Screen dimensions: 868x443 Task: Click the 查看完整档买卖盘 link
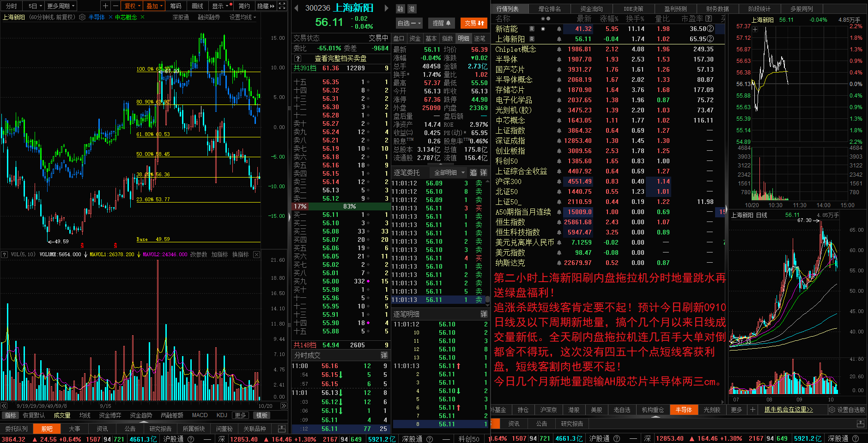(x=340, y=59)
